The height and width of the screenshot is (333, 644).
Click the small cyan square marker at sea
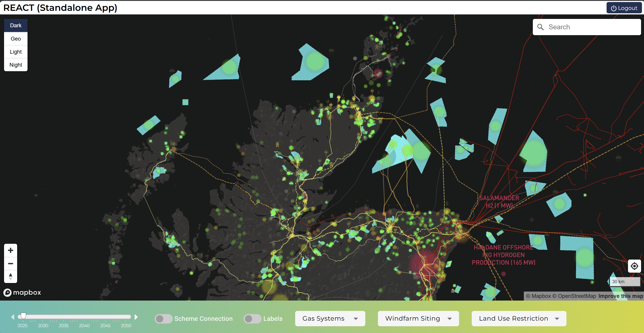(185, 102)
